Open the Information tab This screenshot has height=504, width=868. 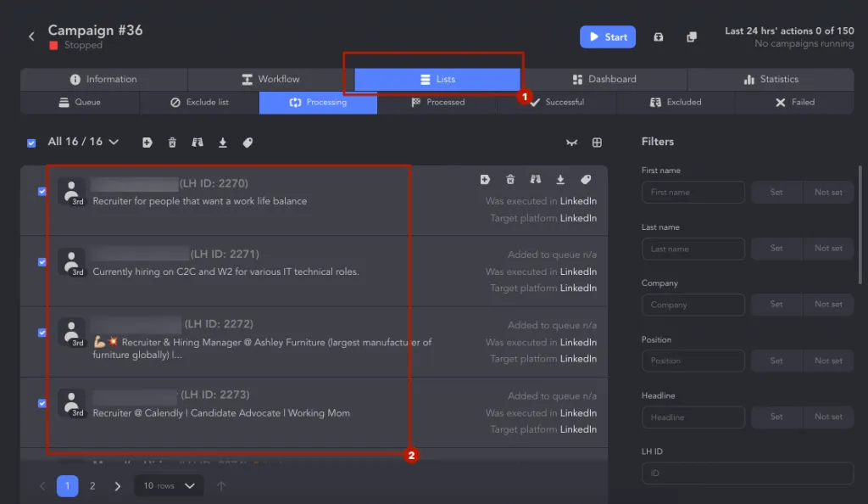[103, 79]
